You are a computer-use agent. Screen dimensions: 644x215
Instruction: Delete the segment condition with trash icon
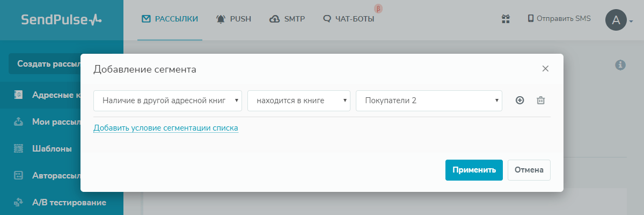click(x=541, y=101)
